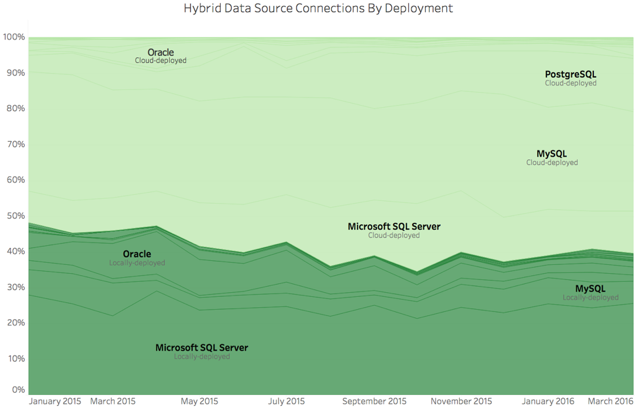Click the 40% y-axis label

click(x=16, y=251)
